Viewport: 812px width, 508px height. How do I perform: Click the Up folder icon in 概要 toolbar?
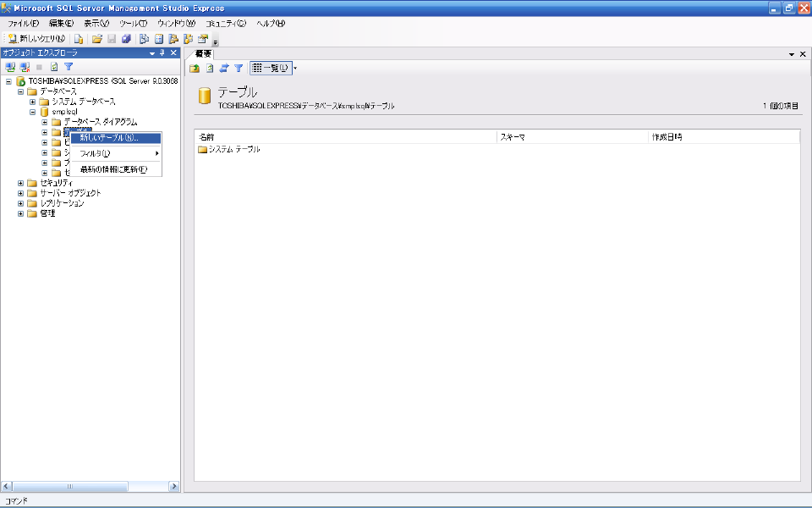pos(195,68)
